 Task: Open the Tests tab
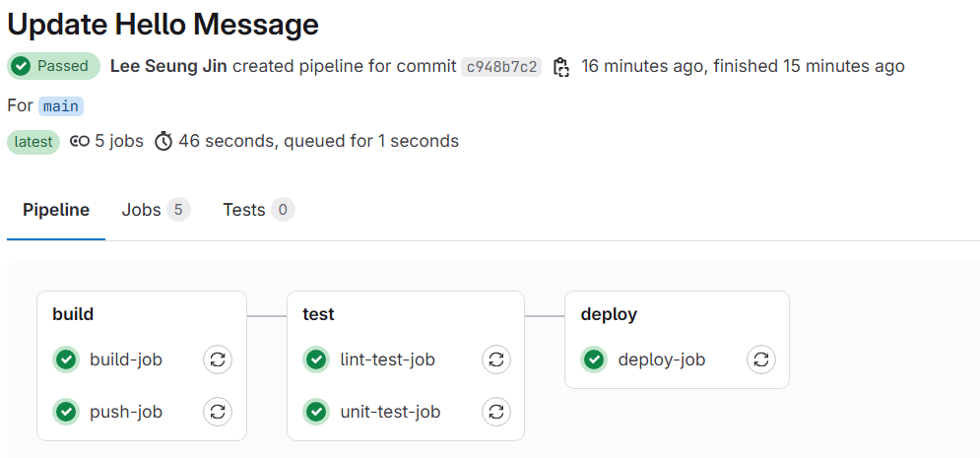click(x=259, y=210)
